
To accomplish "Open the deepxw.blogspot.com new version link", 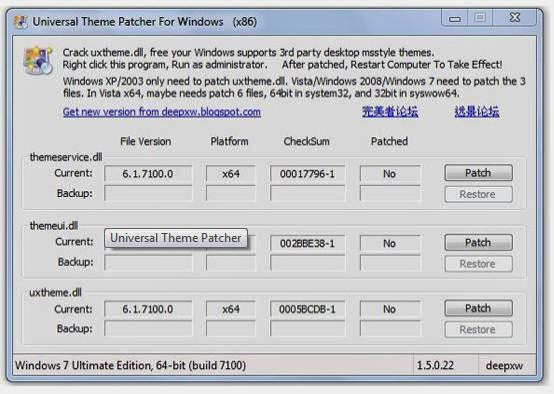I will pos(162,112).
